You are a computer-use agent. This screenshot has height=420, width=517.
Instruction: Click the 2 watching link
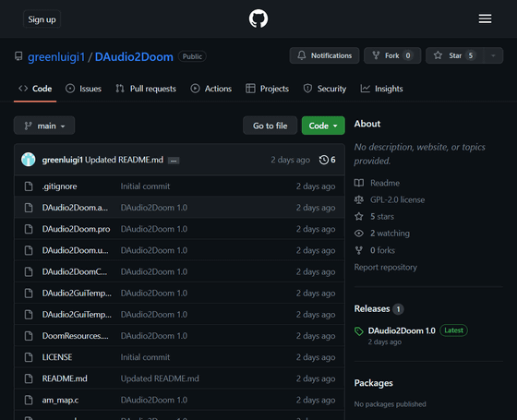coord(390,234)
